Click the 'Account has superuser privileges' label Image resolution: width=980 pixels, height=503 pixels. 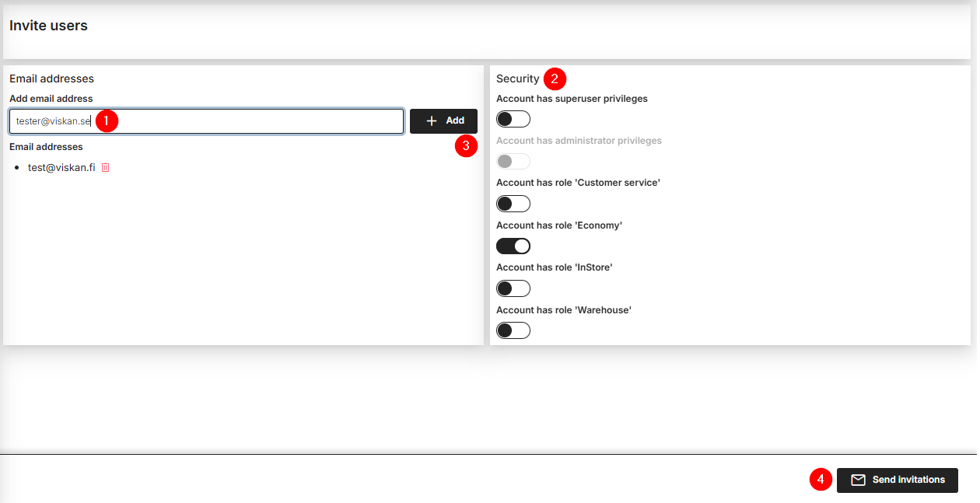click(x=572, y=99)
